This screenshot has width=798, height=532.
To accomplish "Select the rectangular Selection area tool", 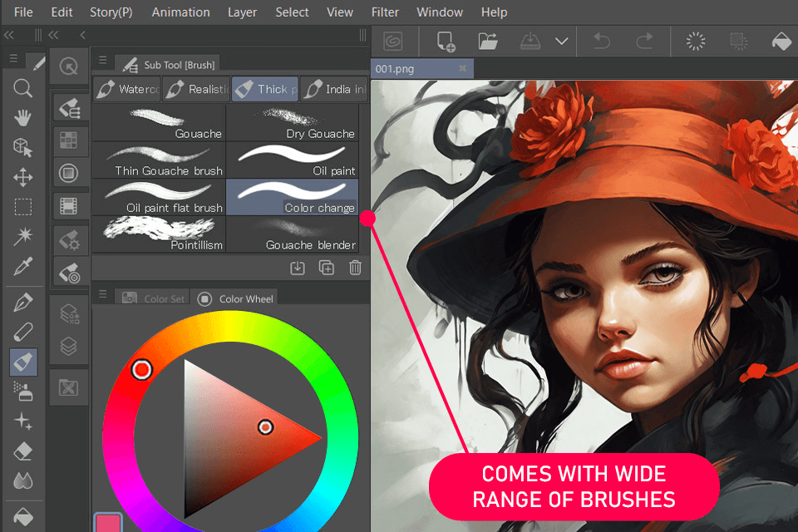I will coord(23,207).
